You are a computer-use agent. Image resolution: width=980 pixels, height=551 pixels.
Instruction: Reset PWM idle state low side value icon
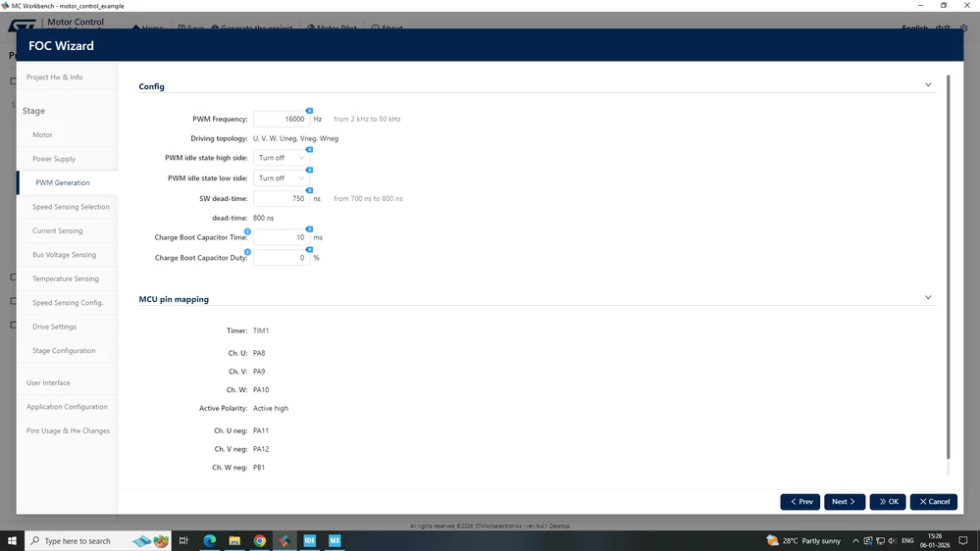pyautogui.click(x=309, y=170)
